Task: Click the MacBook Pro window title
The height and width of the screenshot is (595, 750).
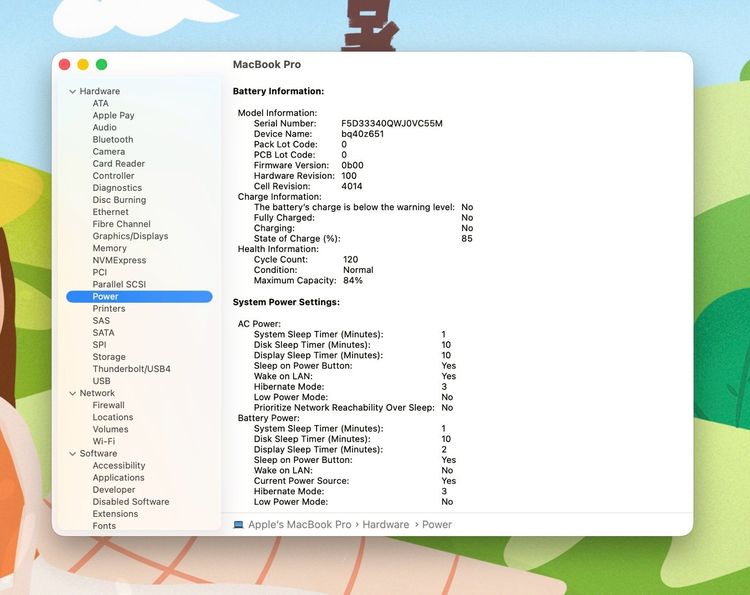Action: click(x=267, y=65)
